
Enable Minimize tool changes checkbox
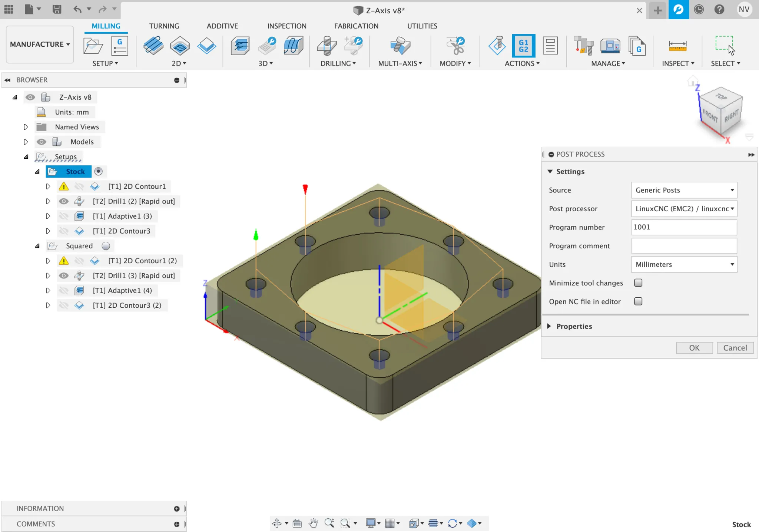(x=638, y=283)
